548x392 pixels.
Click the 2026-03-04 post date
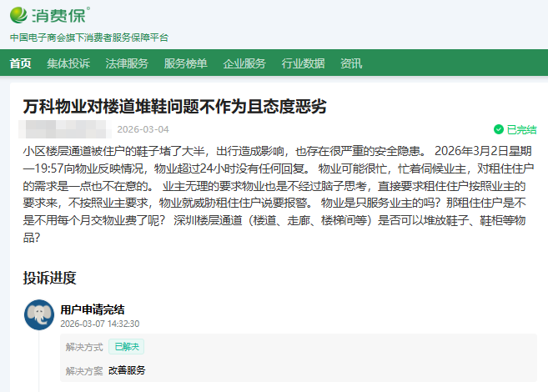pos(143,129)
